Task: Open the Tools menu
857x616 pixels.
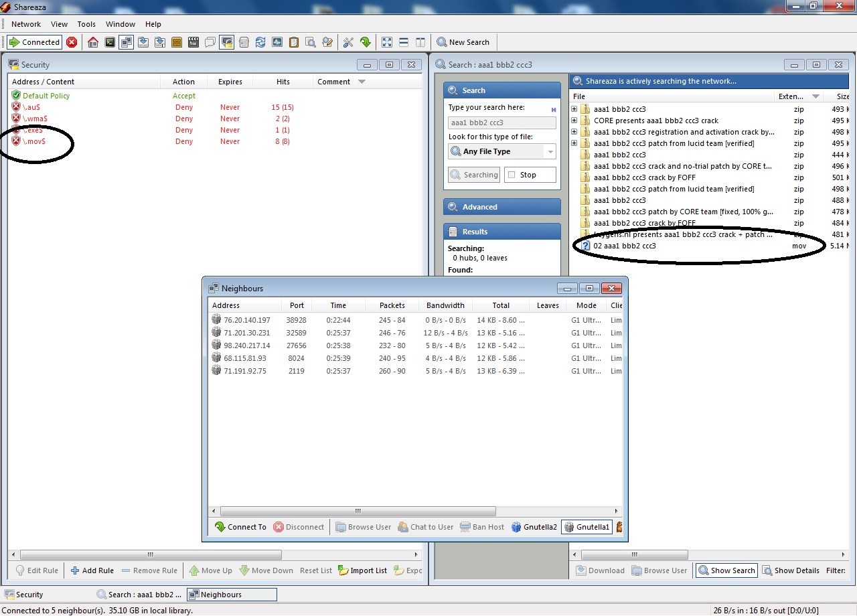Action: point(86,24)
